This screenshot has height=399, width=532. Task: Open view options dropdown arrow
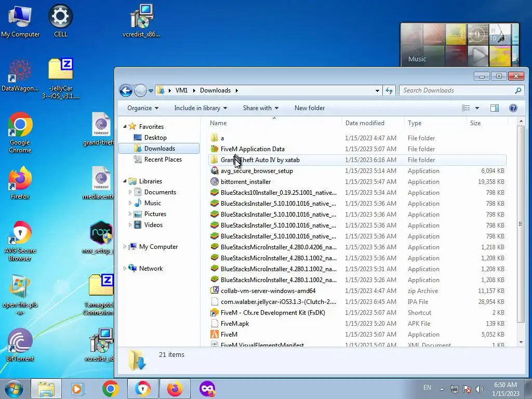click(477, 108)
